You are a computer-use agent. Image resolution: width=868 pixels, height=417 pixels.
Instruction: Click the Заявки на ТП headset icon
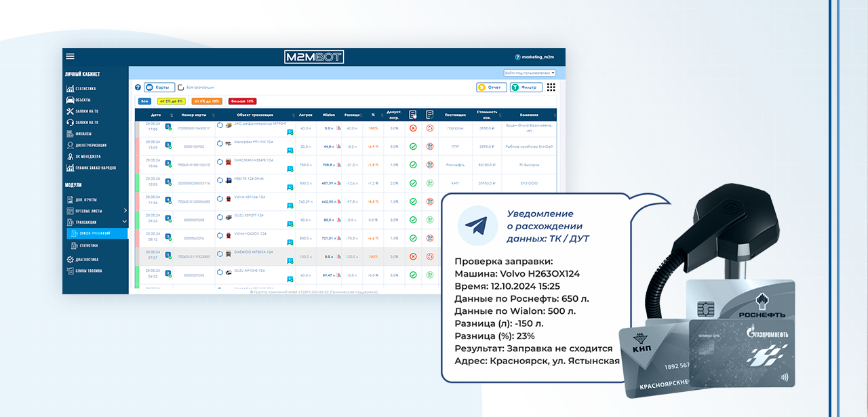pos(70,122)
